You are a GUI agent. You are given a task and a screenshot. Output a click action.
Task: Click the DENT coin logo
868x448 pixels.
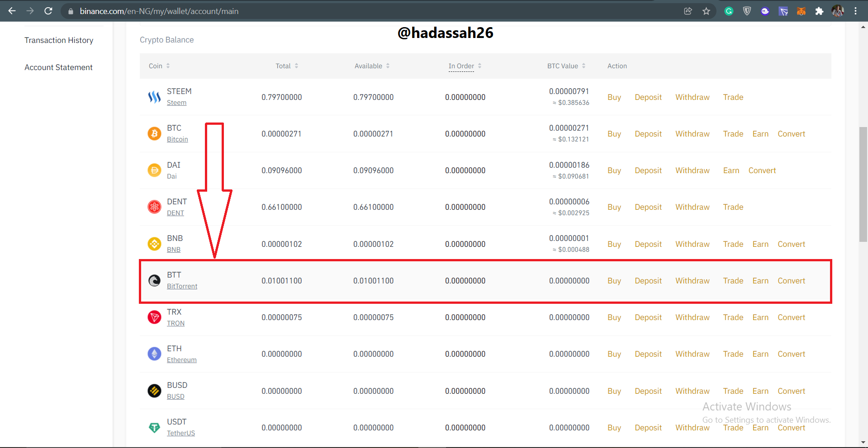[x=154, y=207]
